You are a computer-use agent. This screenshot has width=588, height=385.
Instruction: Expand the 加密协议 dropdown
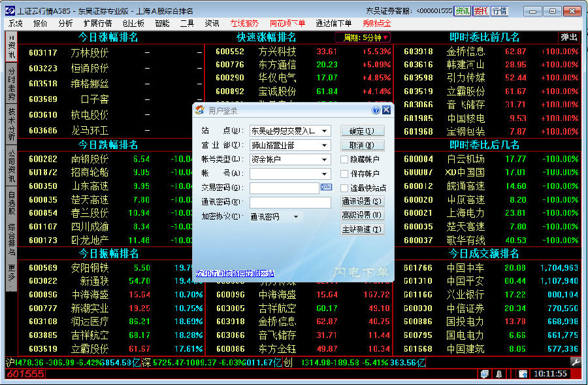pyautogui.click(x=296, y=217)
